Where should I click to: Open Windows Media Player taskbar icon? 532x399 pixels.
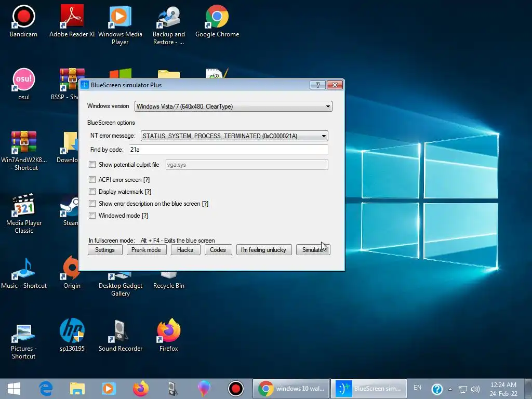[x=109, y=389]
